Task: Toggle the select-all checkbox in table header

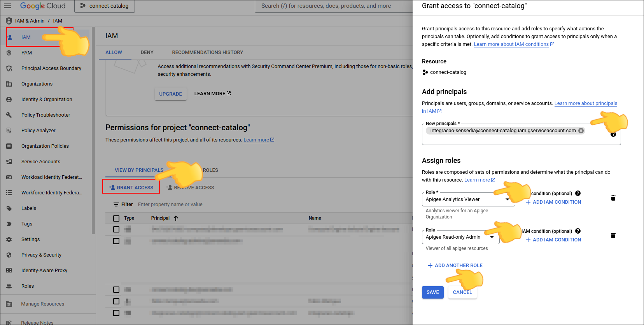Action: [116, 218]
